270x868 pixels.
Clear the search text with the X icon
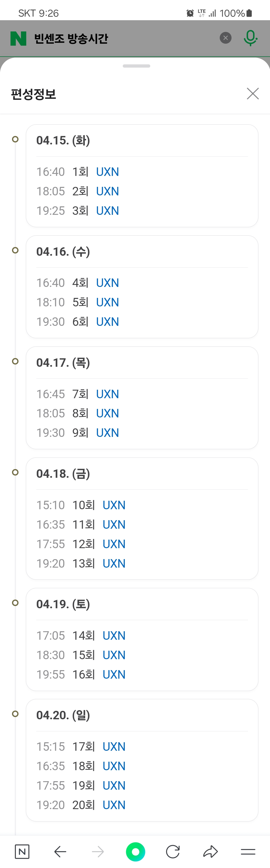[x=225, y=38]
